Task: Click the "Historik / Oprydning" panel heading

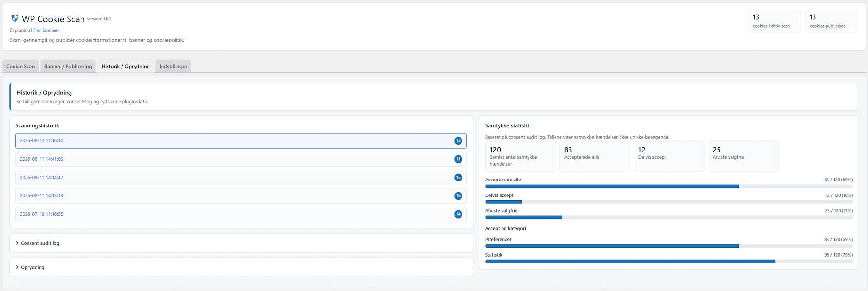Action: coord(44,92)
